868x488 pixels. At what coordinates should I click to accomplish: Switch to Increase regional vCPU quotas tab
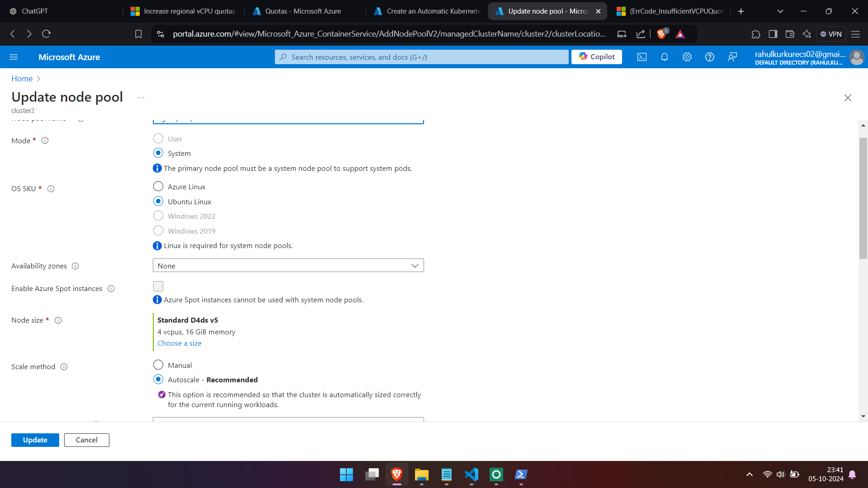pos(183,11)
